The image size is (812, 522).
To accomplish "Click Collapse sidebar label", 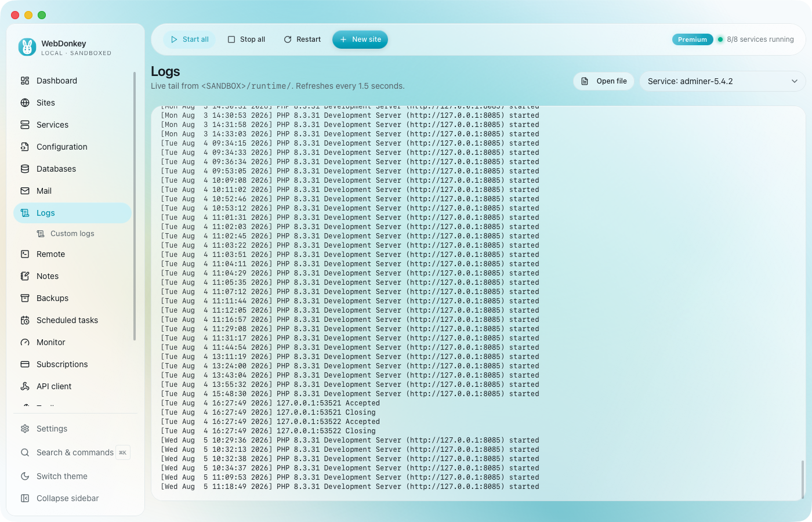I will pos(68,498).
